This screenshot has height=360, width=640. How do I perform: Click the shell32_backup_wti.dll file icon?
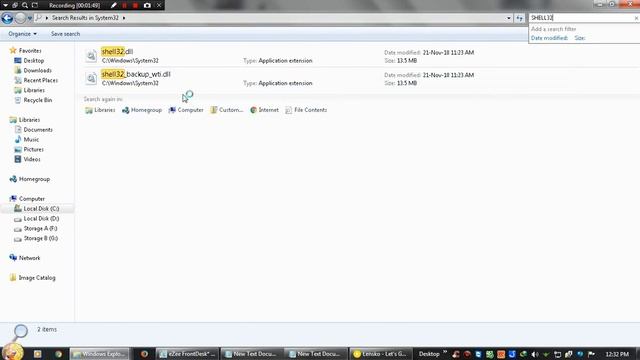pos(91,78)
